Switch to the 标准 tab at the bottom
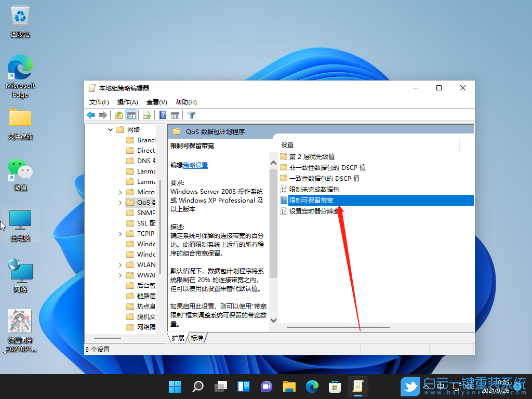This screenshot has height=399, width=532. tap(196, 337)
